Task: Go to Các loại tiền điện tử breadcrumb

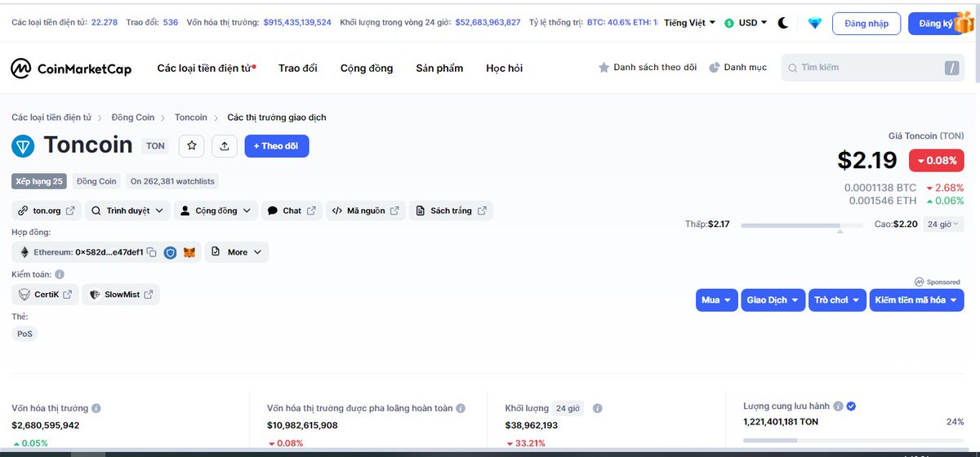Action: [x=51, y=118]
